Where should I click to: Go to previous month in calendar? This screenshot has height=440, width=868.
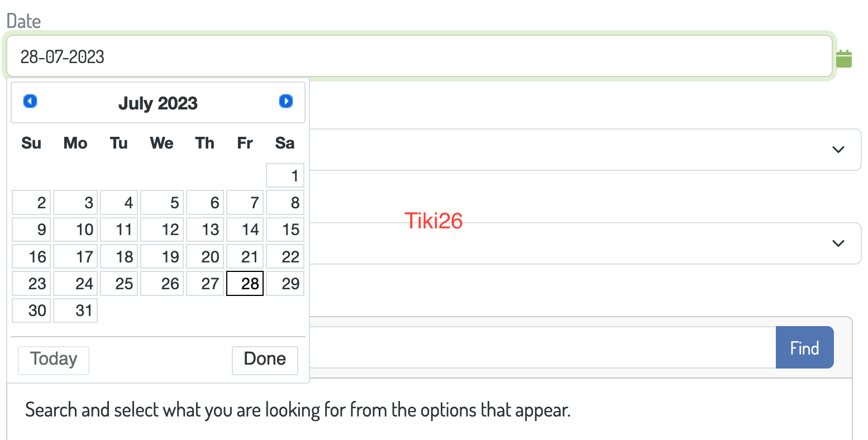(30, 101)
